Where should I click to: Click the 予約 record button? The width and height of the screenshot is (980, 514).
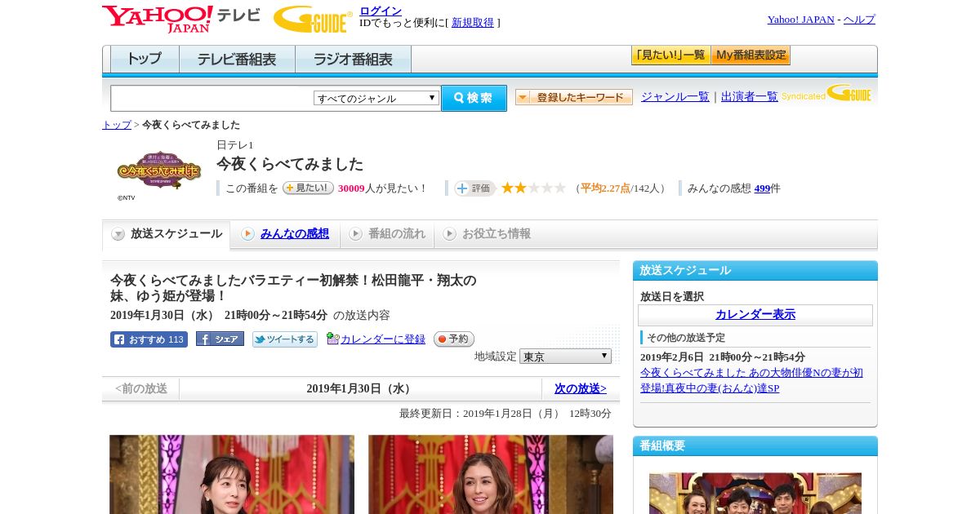coord(453,339)
